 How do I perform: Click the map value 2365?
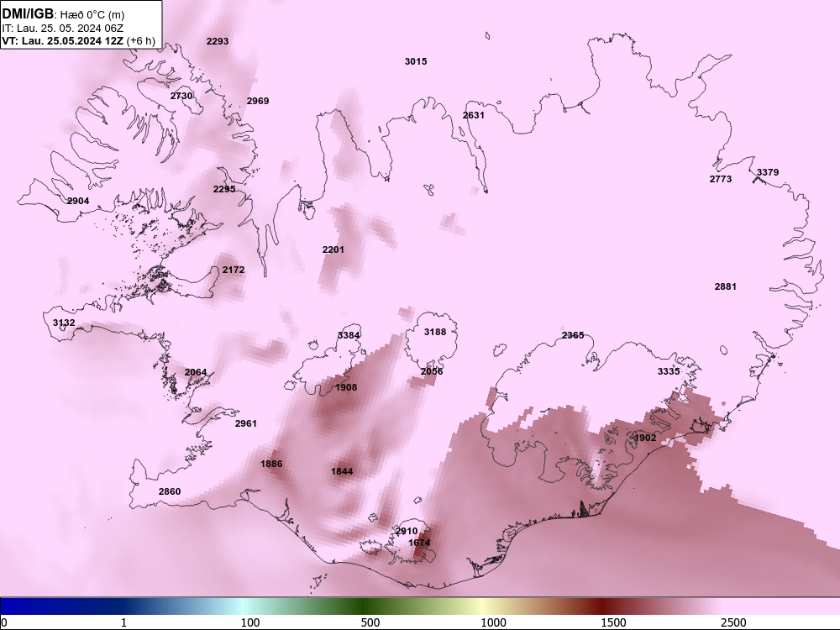point(573,335)
